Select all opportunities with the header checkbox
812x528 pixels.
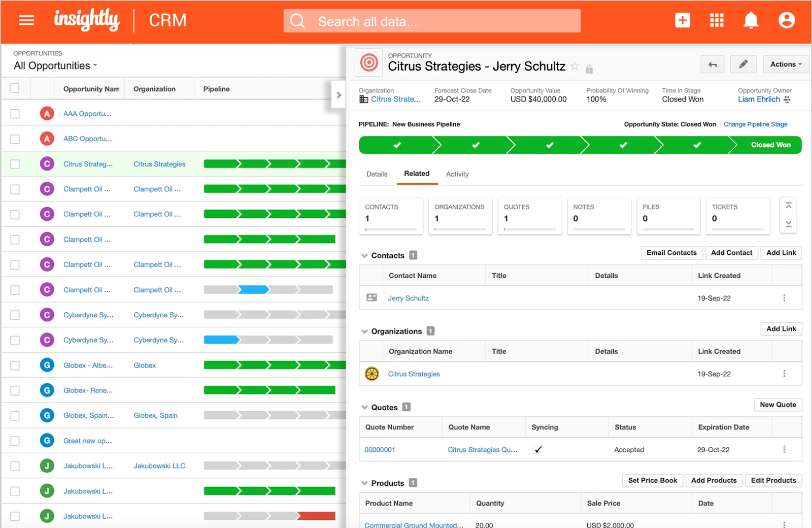[14, 88]
